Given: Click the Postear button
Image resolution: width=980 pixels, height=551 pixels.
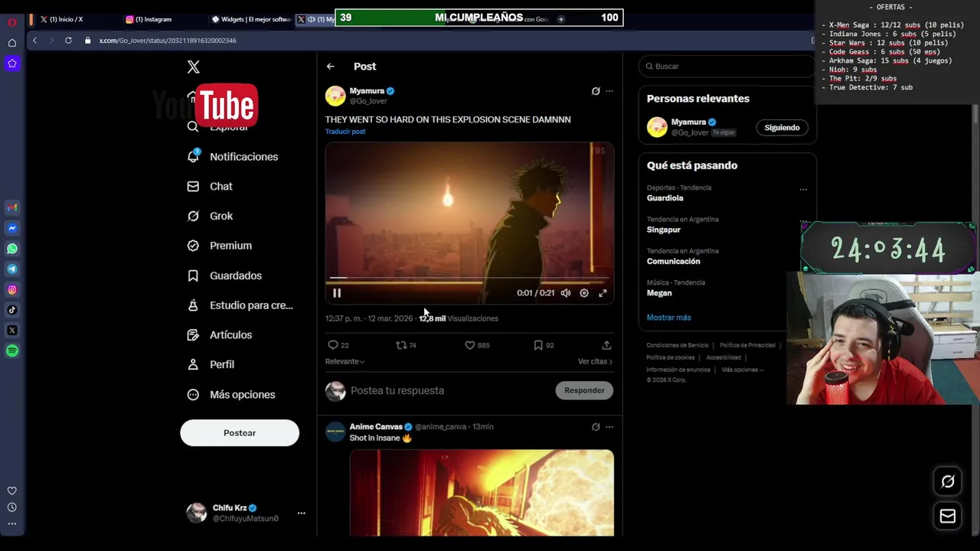Looking at the screenshot, I should 240,433.
